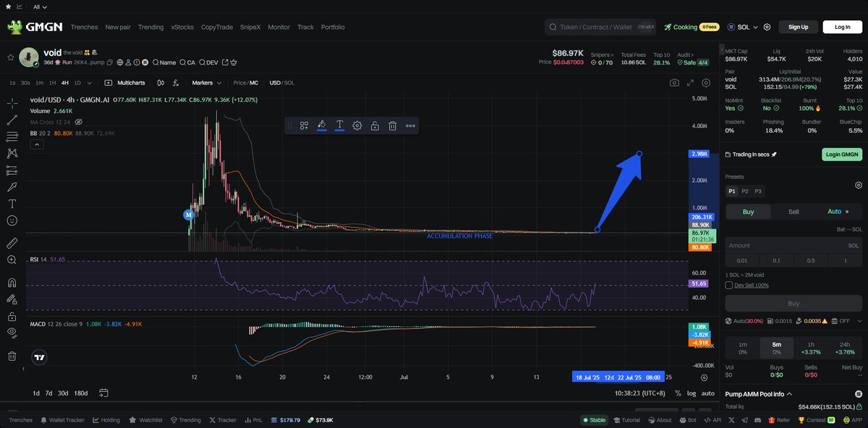Viewport: 868px width, 428px height.
Task: Open more options in floating drawing toolbar
Action: [x=410, y=126]
